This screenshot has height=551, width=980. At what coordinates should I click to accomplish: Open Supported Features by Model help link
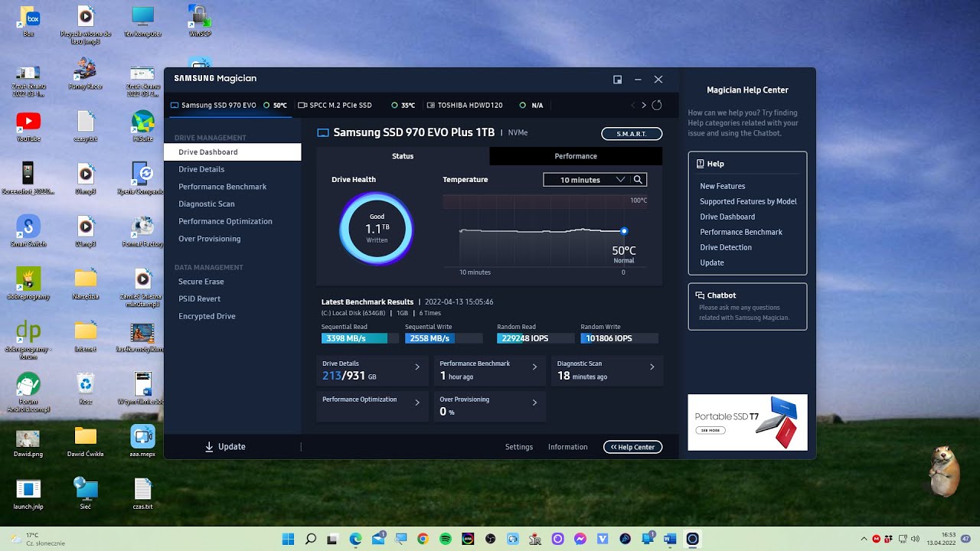pos(748,201)
